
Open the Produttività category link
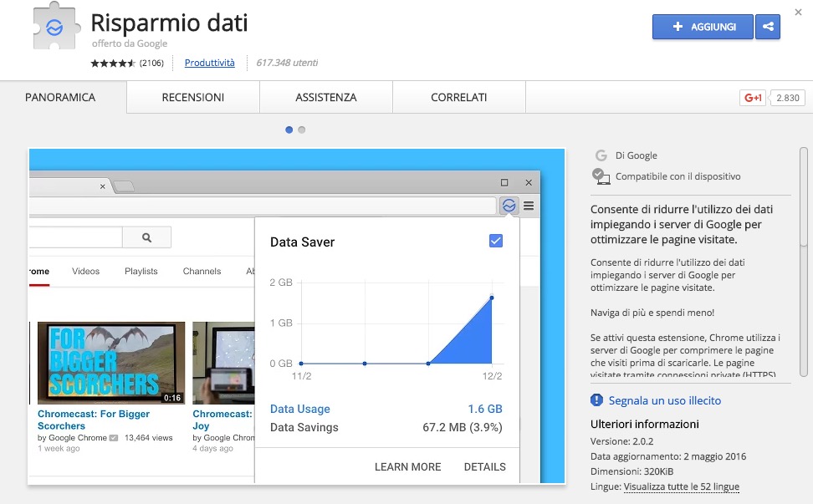tap(210, 64)
